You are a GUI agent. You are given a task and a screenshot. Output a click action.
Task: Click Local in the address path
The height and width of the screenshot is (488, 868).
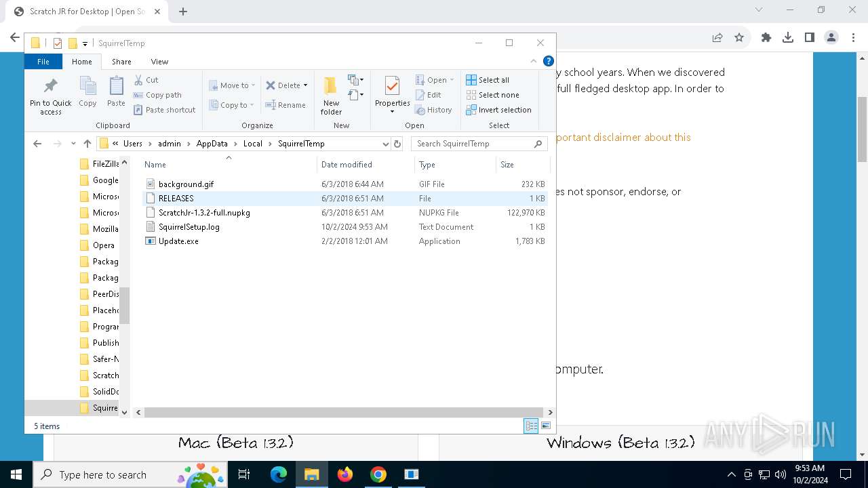252,144
